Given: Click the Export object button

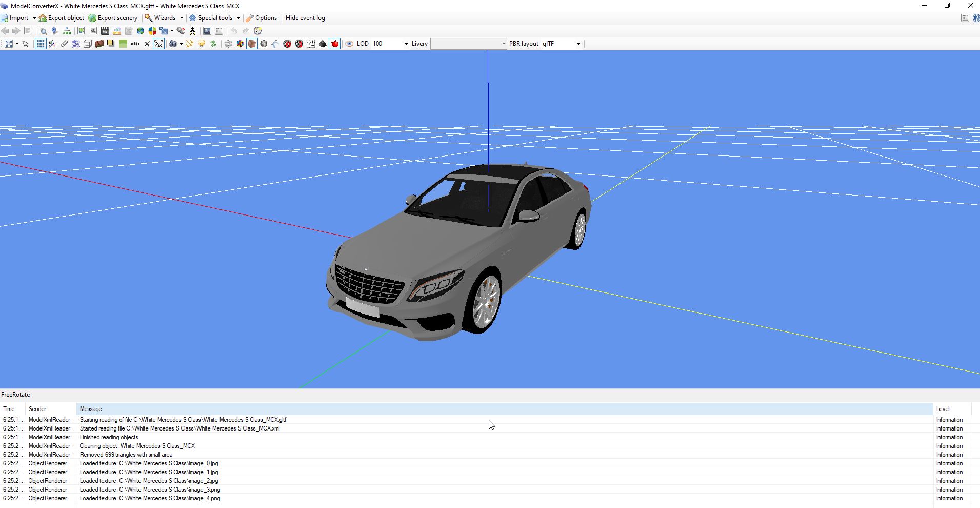Looking at the screenshot, I should tap(62, 18).
